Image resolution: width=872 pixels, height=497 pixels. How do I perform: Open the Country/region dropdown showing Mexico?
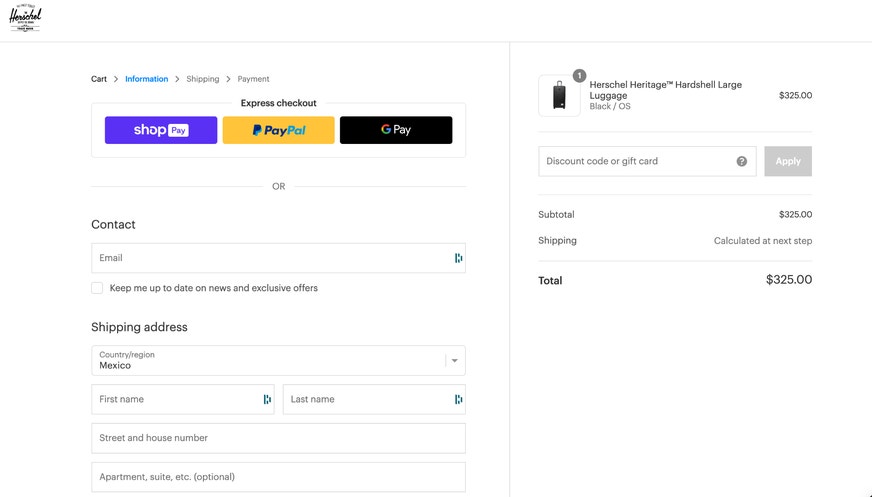(278, 360)
